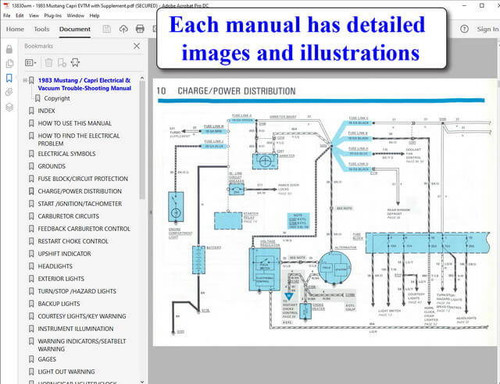The image size is (500, 384).
Task: Open COURTESY LIGHTS/KEY WARNING bookmark
Action: (82, 316)
